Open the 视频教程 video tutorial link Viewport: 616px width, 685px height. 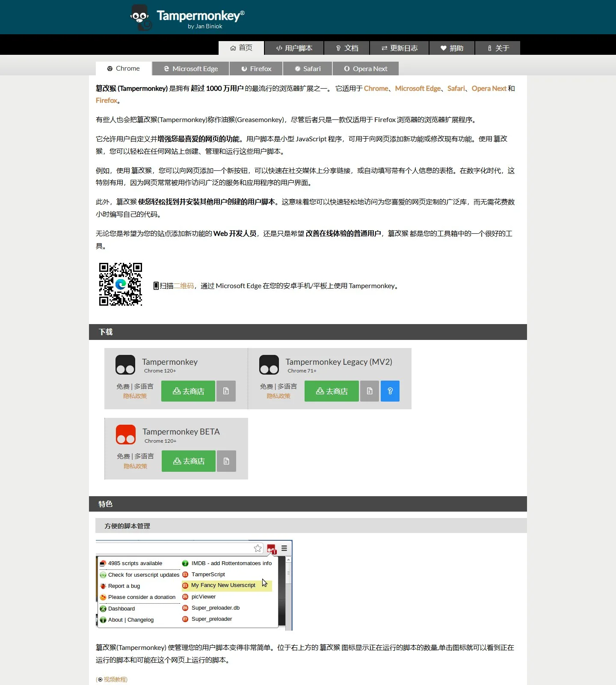(115, 679)
